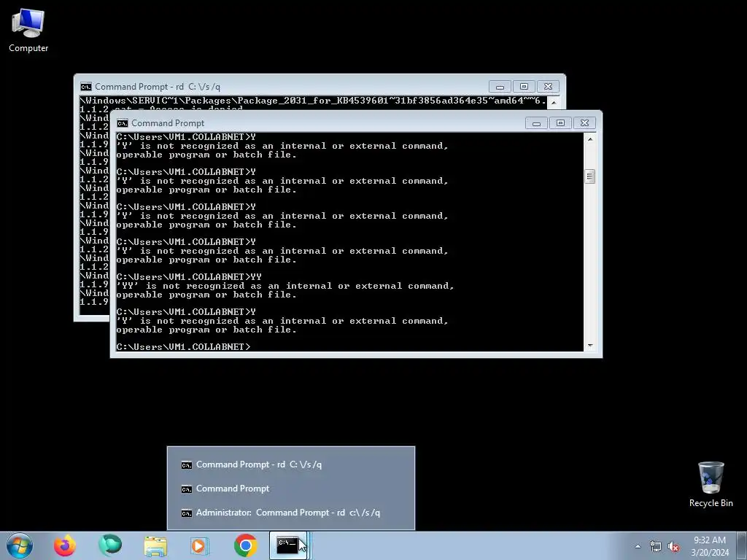The image size is (747, 560).
Task: Select plain 'Command Prompt' entry in taskbar list
Action: [290, 489]
